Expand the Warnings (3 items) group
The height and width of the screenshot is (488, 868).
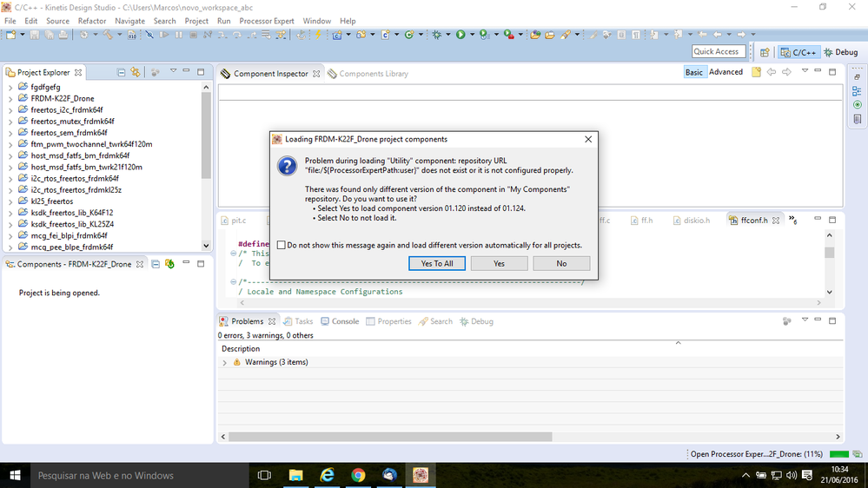point(225,363)
